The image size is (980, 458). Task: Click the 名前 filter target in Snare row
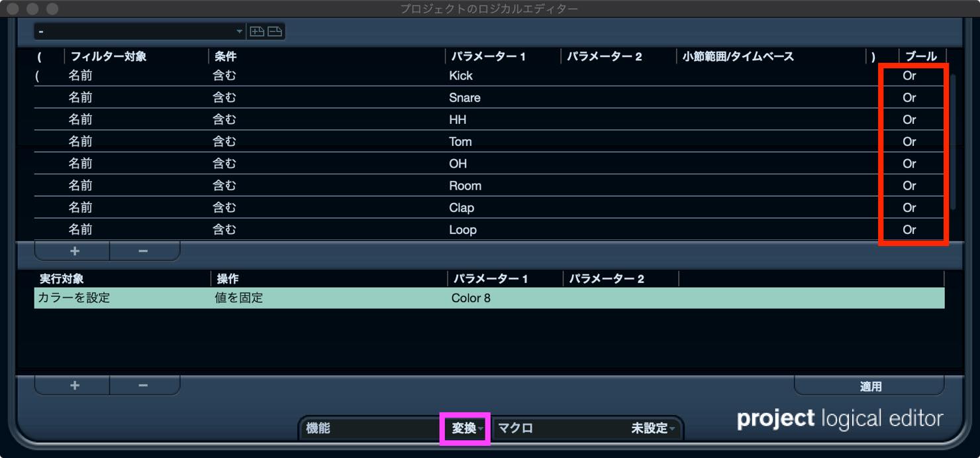(80, 97)
